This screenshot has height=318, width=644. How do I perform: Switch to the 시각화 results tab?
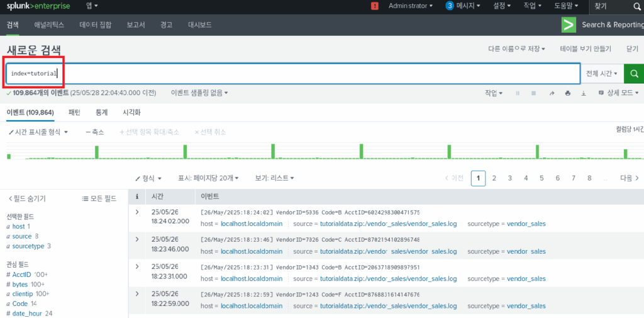[131, 112]
